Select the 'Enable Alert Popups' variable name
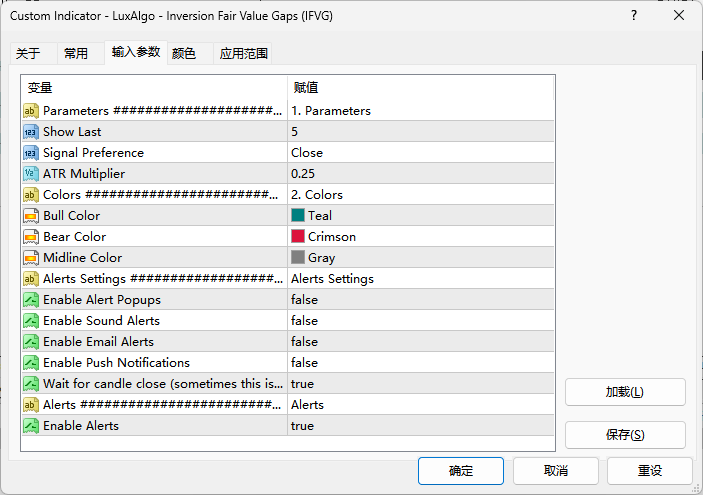Image resolution: width=703 pixels, height=495 pixels. pos(102,300)
